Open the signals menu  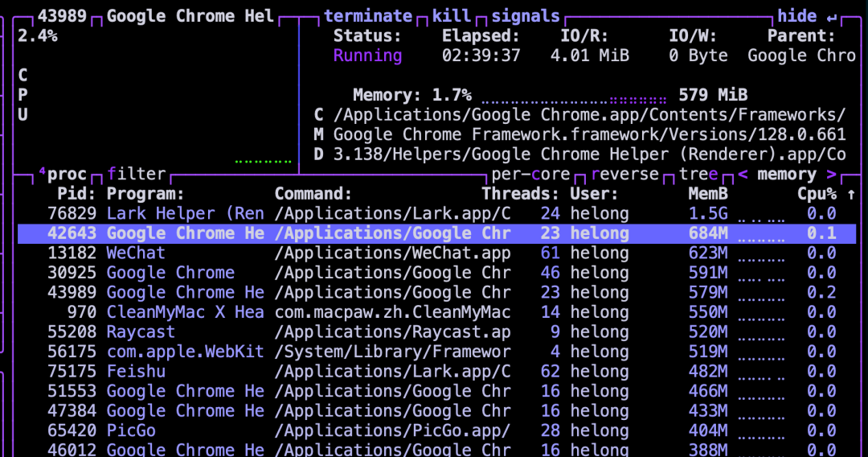525,16
